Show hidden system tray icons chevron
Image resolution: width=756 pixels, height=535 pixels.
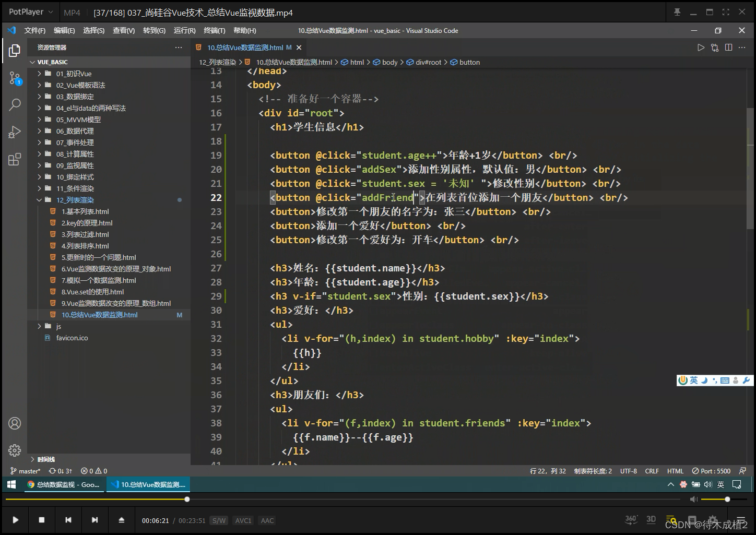click(x=671, y=484)
